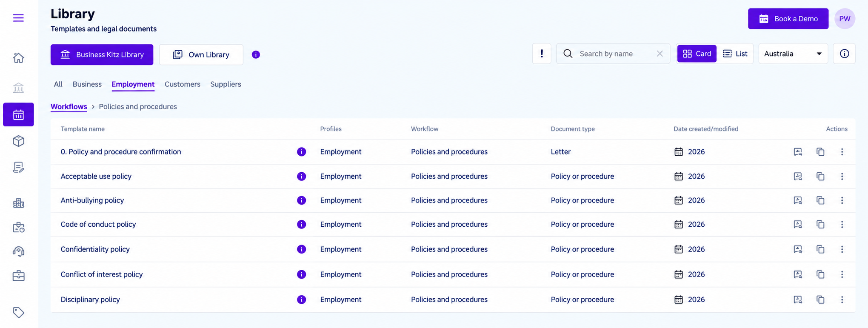This screenshot has height=328, width=868.
Task: Open the price tag sidebar icon
Action: pos(18,312)
